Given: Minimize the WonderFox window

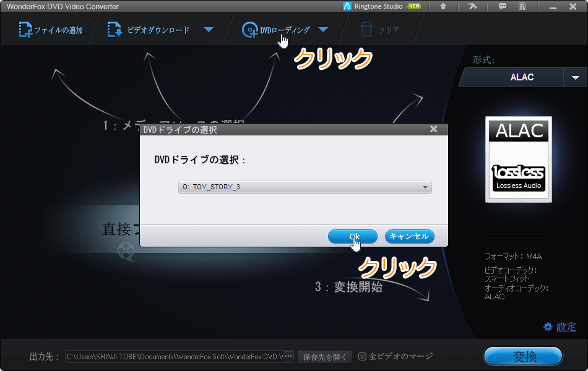Looking at the screenshot, I should (553, 7).
